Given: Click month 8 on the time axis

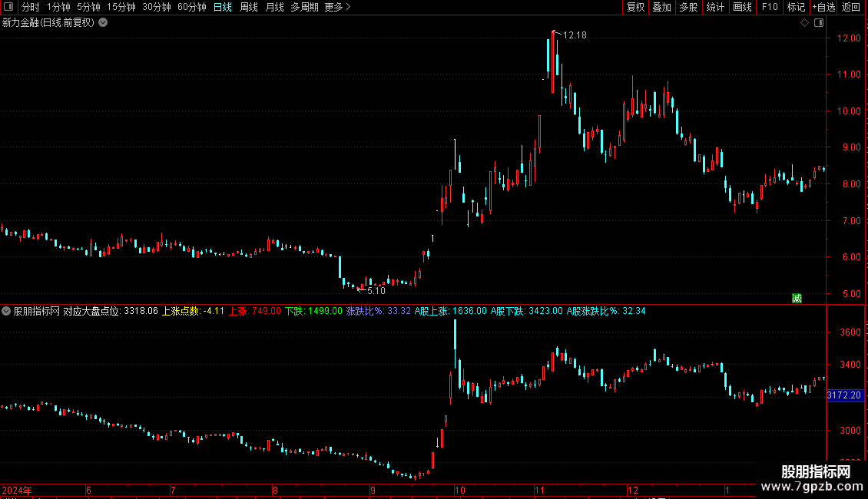Looking at the screenshot, I should click(275, 490).
